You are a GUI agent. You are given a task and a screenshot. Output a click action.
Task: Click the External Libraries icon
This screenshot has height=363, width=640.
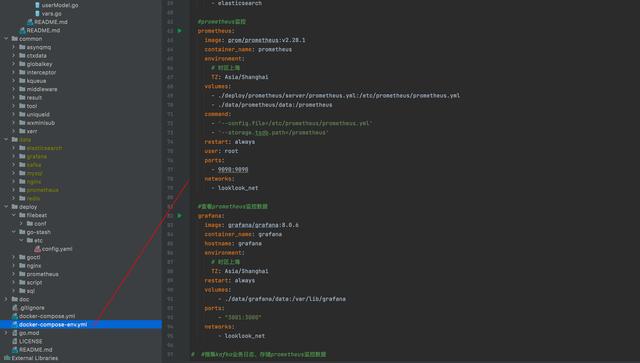pyautogui.click(x=7, y=358)
